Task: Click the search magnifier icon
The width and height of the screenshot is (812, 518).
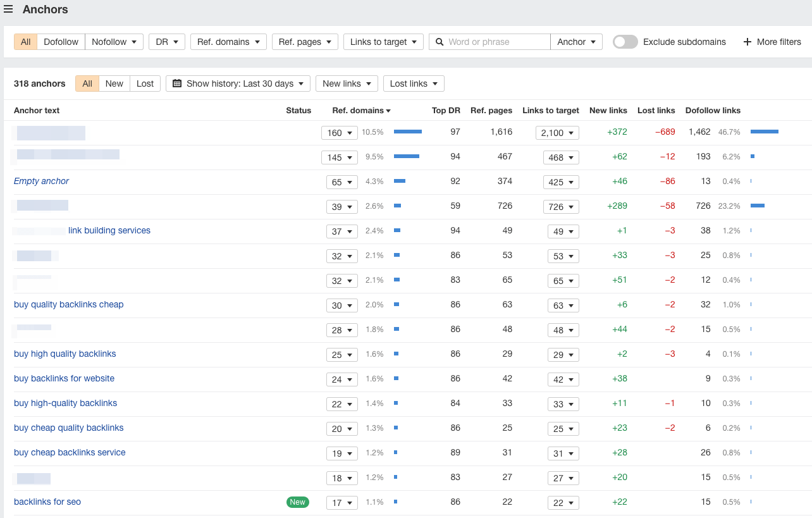Action: 439,42
